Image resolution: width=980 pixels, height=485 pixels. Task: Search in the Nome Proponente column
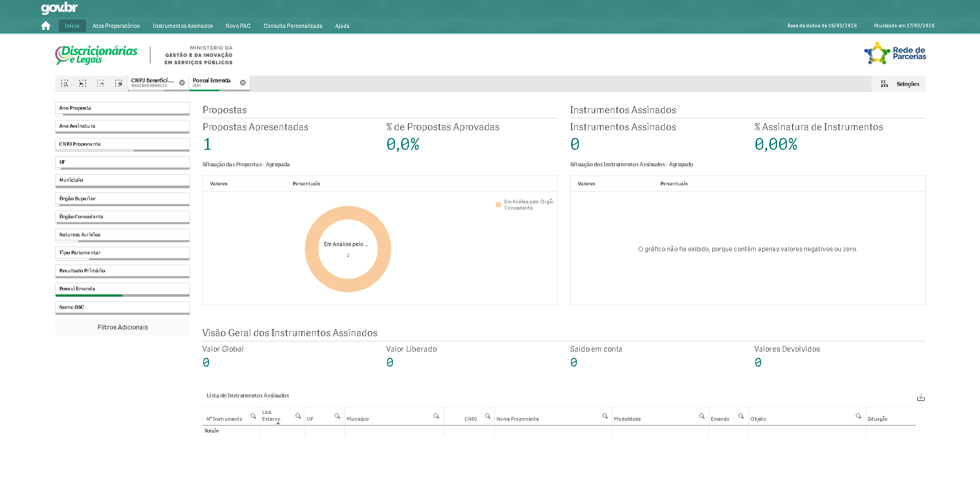(x=605, y=416)
